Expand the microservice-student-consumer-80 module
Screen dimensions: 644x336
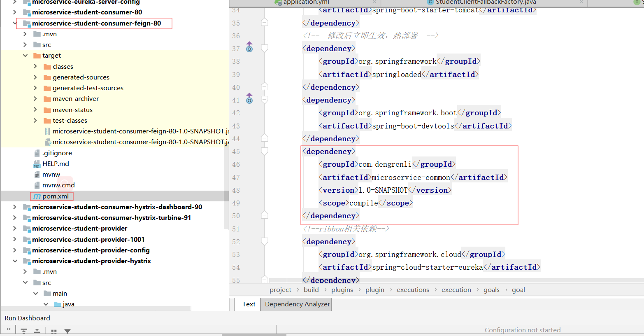[15, 12]
